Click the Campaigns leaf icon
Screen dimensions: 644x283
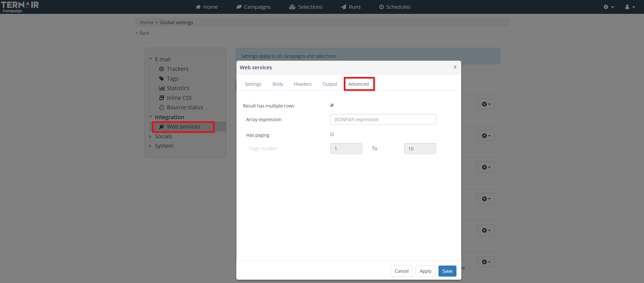click(239, 7)
